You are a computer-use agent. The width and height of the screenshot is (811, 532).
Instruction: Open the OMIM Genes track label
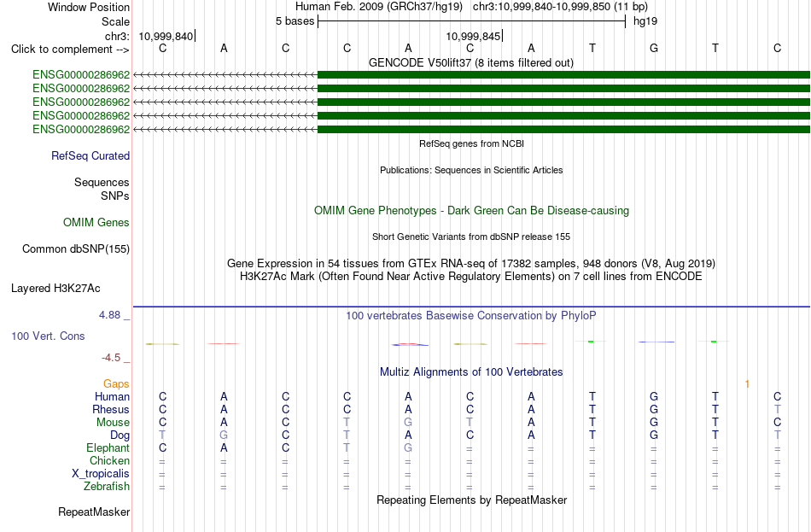tap(96, 223)
